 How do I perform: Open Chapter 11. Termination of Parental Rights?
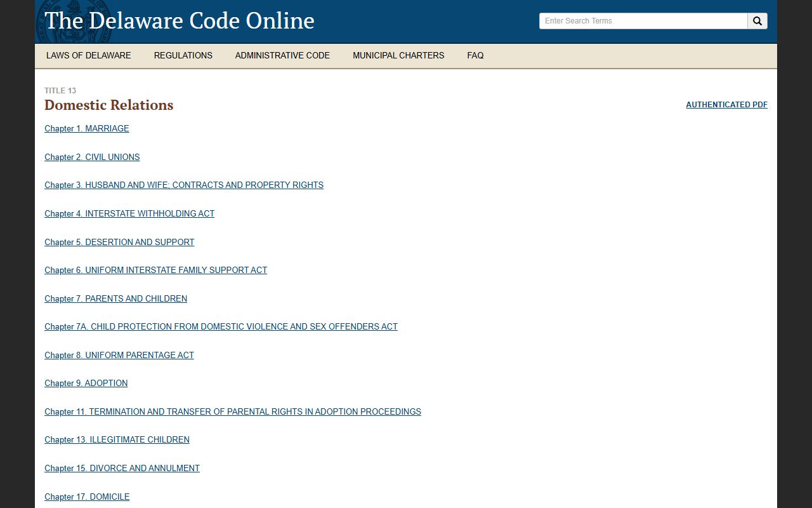(233, 411)
